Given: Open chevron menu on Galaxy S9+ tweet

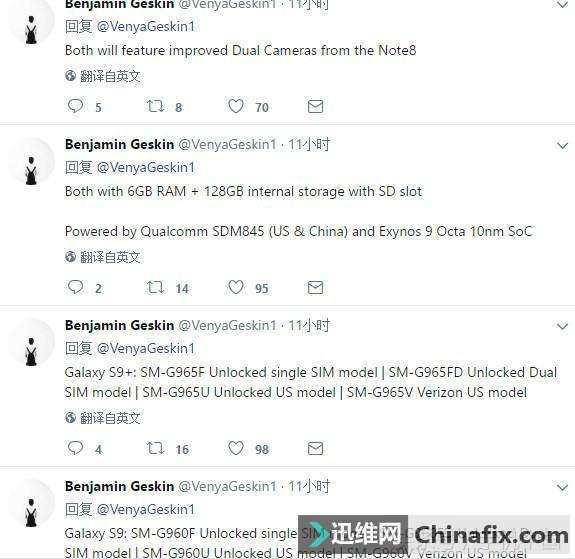Looking at the screenshot, I should point(562,326).
